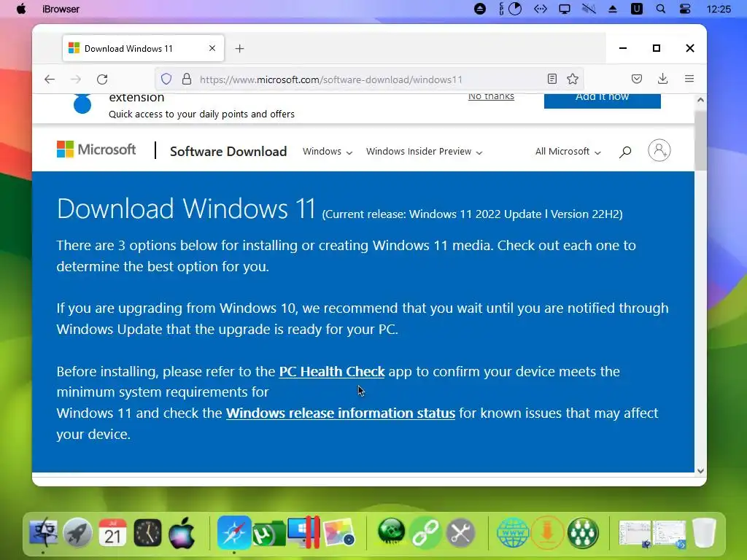Go to the Microsoft logo homepage
747x560 pixels.
(x=96, y=149)
